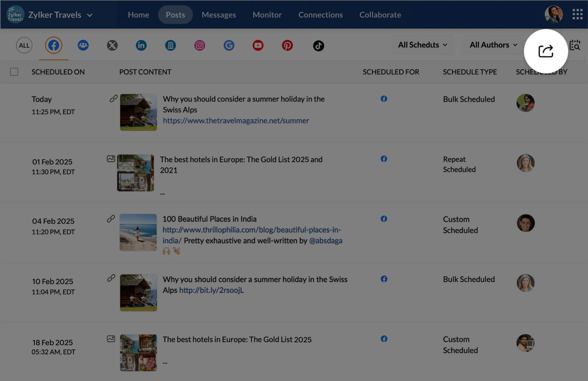Filter posts by the Facebook channel
Image resolution: width=588 pixels, height=381 pixels.
pos(54,45)
